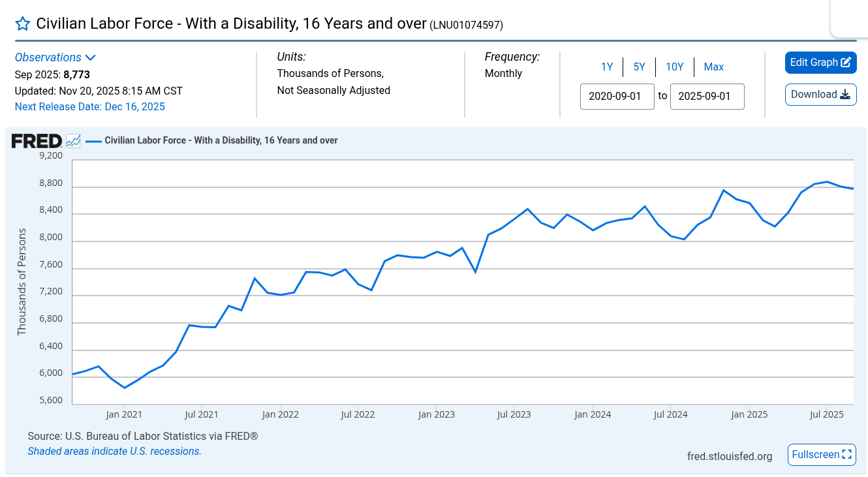
Task: Click the blue series line legend swatch
Action: click(x=93, y=140)
